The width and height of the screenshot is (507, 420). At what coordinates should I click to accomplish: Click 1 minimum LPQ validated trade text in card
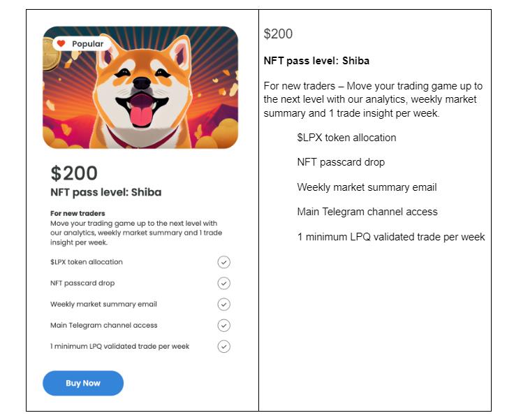(x=119, y=346)
